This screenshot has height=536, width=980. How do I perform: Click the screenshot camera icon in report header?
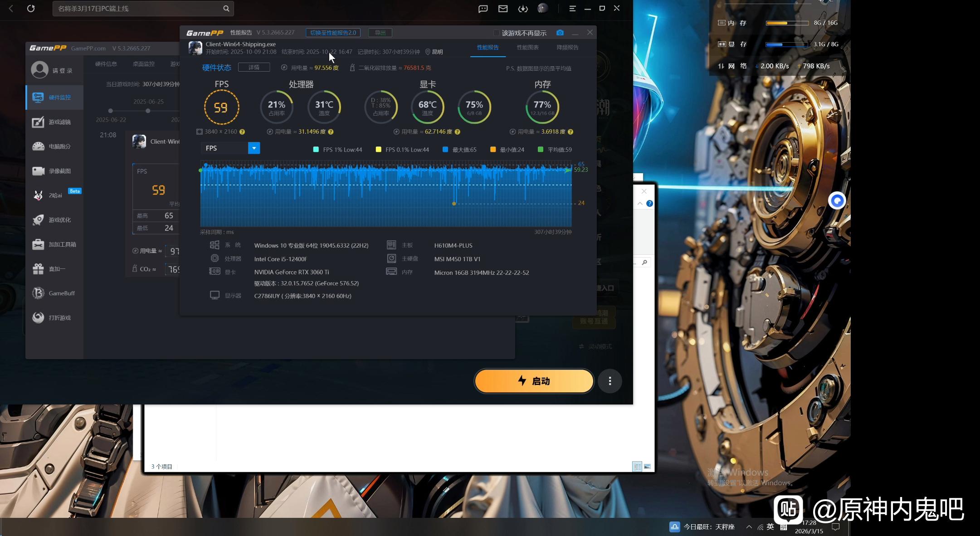click(x=560, y=33)
